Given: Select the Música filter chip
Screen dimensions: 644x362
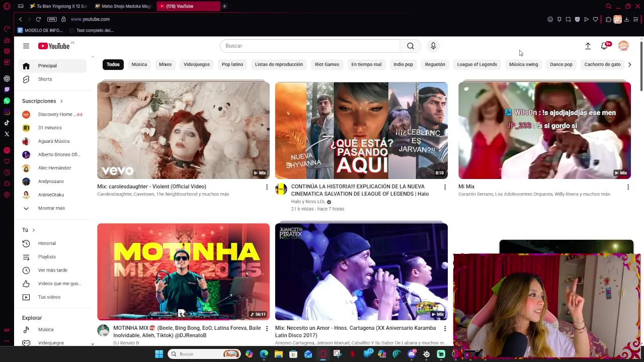Looking at the screenshot, I should pos(139,64).
